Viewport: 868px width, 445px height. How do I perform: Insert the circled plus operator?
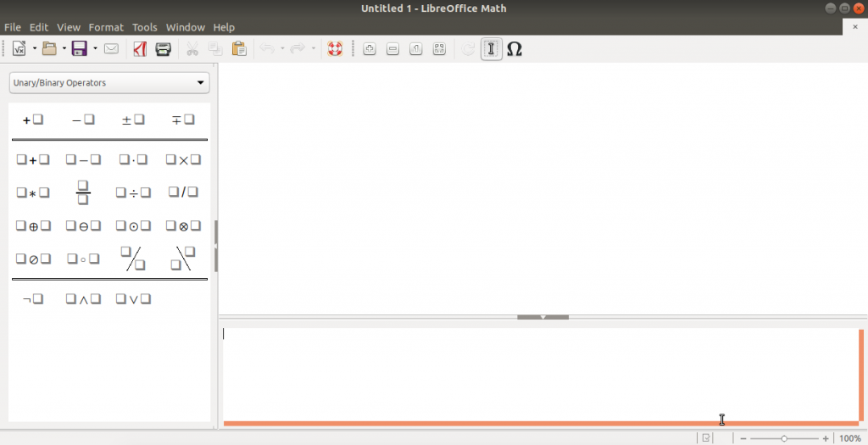[x=33, y=225]
